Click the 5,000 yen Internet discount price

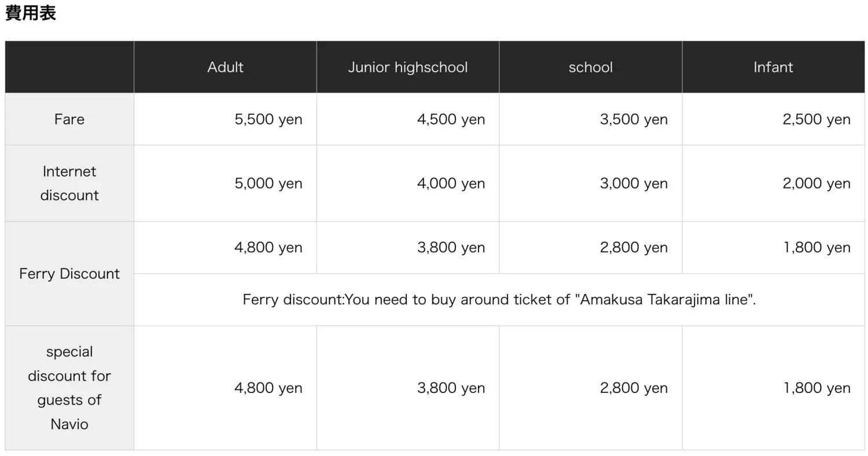[268, 183]
